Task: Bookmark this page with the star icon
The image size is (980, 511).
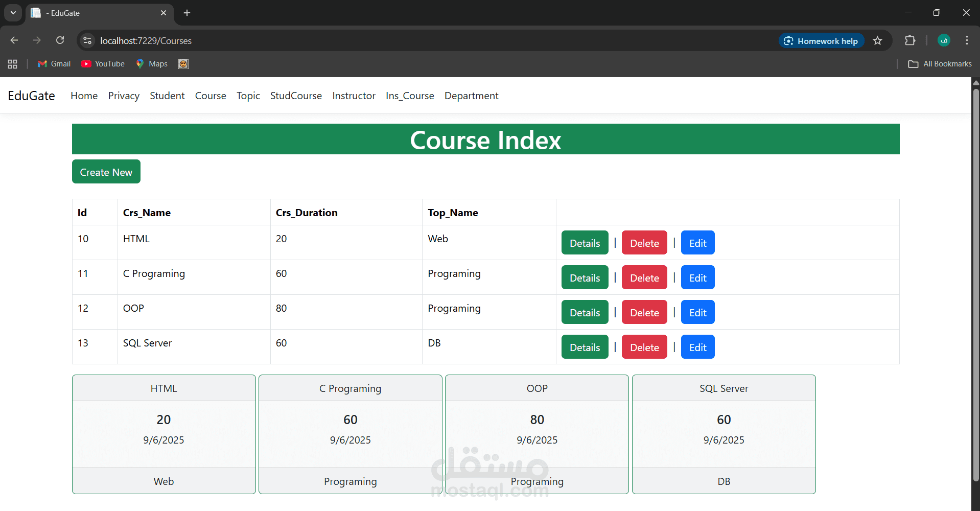Action: tap(877, 41)
